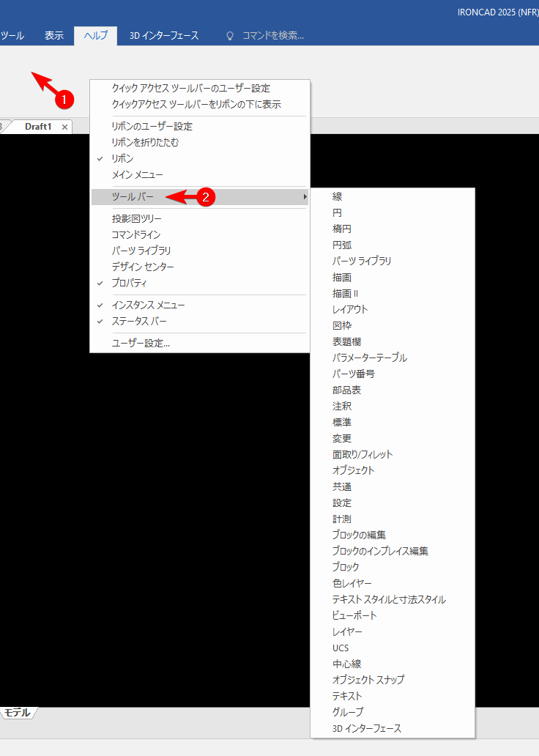539x756 pixels.
Task: Select the パラメーターテーブル toolbar entry
Action: (x=393, y=357)
